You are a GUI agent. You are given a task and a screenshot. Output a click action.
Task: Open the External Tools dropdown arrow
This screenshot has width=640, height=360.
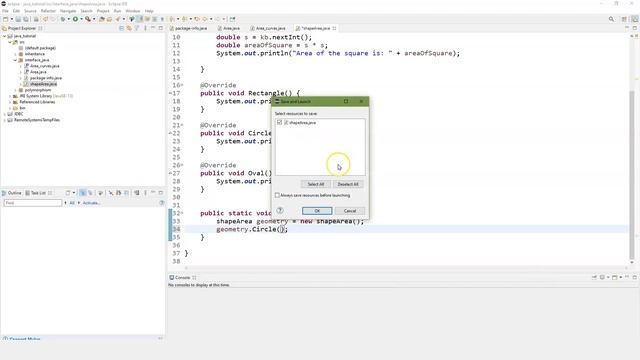[x=94, y=19]
